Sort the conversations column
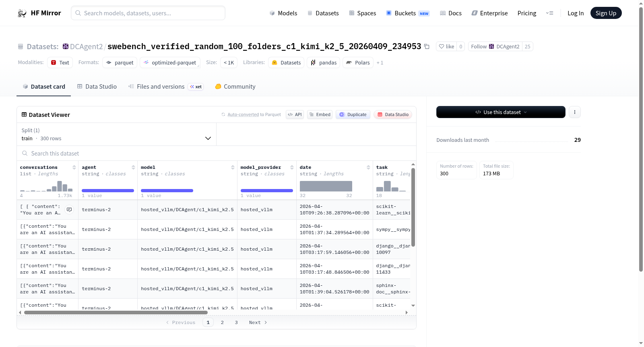Image resolution: width=644 pixels, height=347 pixels. pyautogui.click(x=74, y=167)
